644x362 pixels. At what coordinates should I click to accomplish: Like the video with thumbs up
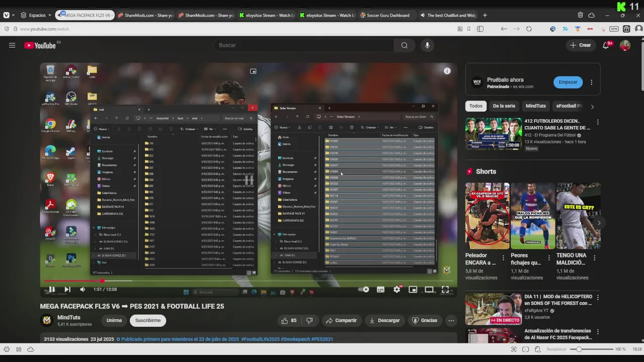(289, 320)
